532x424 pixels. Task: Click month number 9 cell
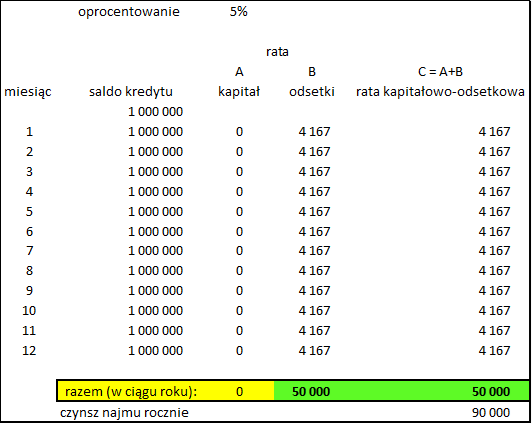(x=30, y=291)
